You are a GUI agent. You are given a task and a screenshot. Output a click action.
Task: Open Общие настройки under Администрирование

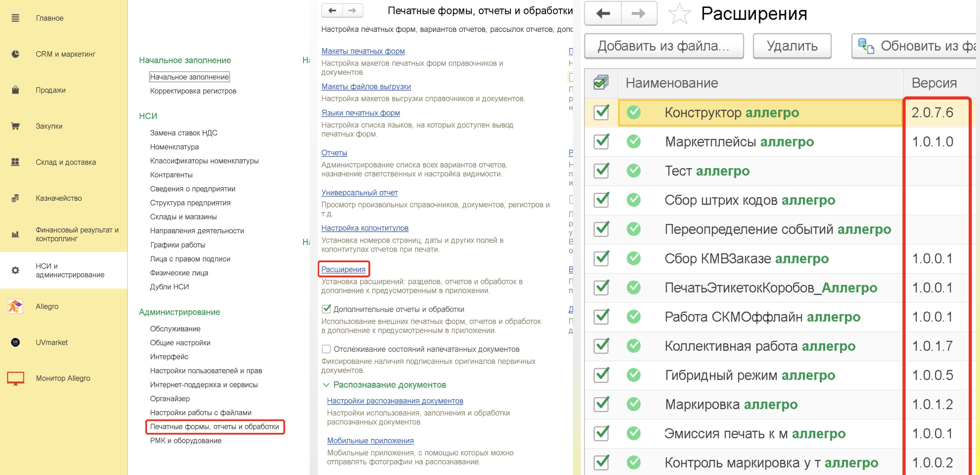tap(180, 342)
